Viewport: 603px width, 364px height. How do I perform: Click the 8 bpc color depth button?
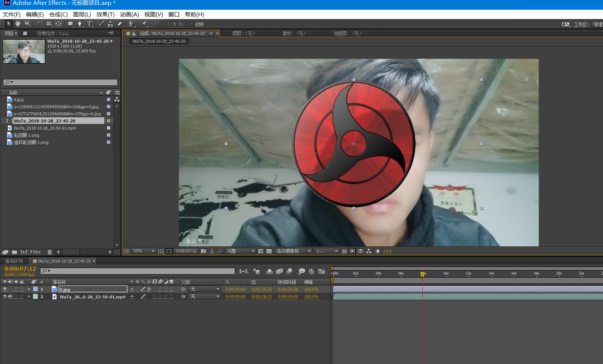[35, 252]
